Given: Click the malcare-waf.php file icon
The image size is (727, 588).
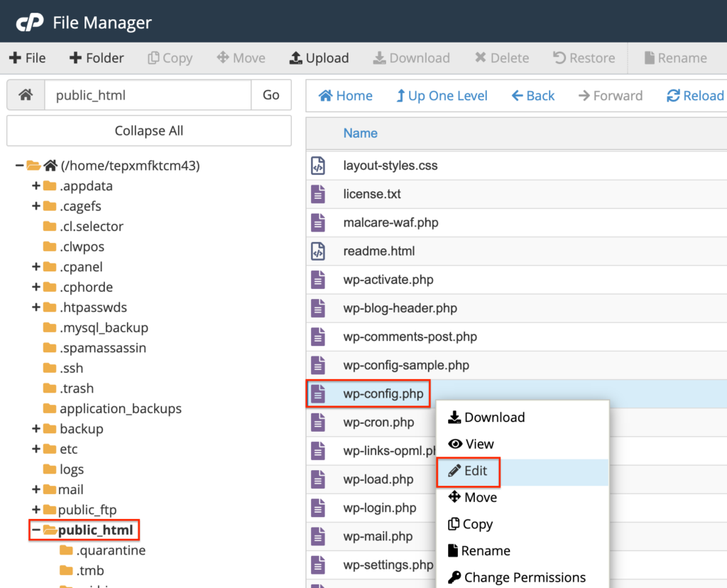Looking at the screenshot, I should pos(318,222).
